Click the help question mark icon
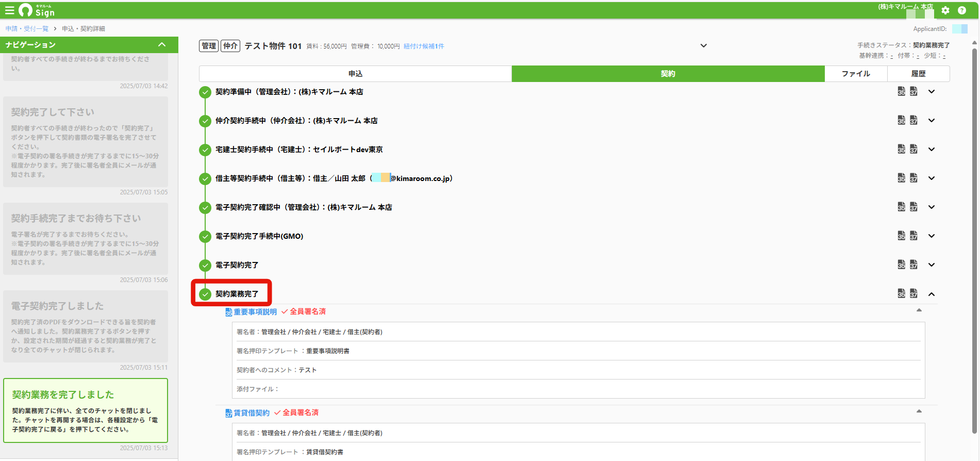 pyautogui.click(x=962, y=10)
